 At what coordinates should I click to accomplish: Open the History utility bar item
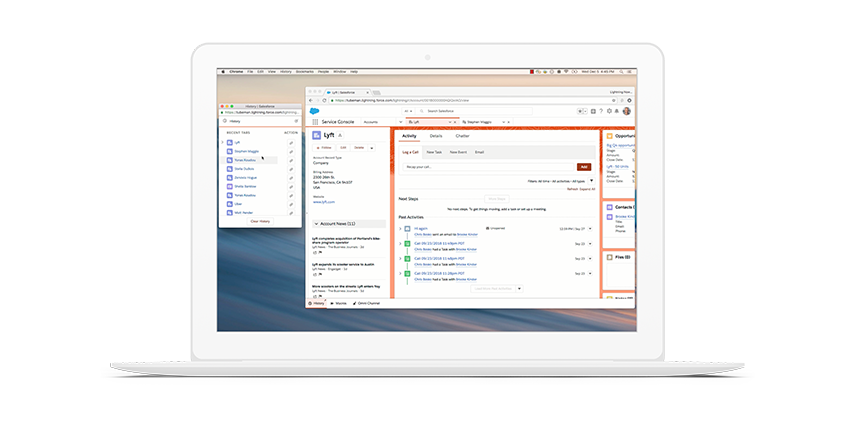click(x=316, y=303)
